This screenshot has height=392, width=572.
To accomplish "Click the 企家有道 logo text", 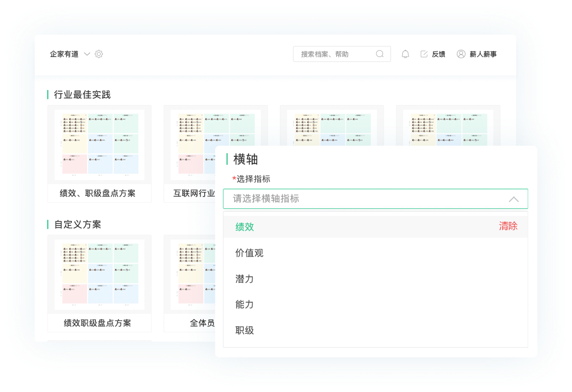I will point(63,54).
